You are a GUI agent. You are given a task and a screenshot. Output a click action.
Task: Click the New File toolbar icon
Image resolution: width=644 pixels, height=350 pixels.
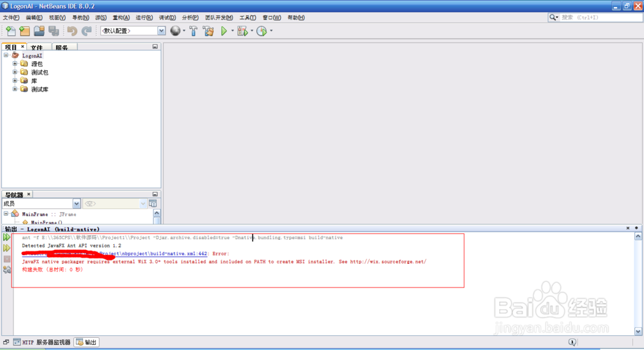coord(10,31)
